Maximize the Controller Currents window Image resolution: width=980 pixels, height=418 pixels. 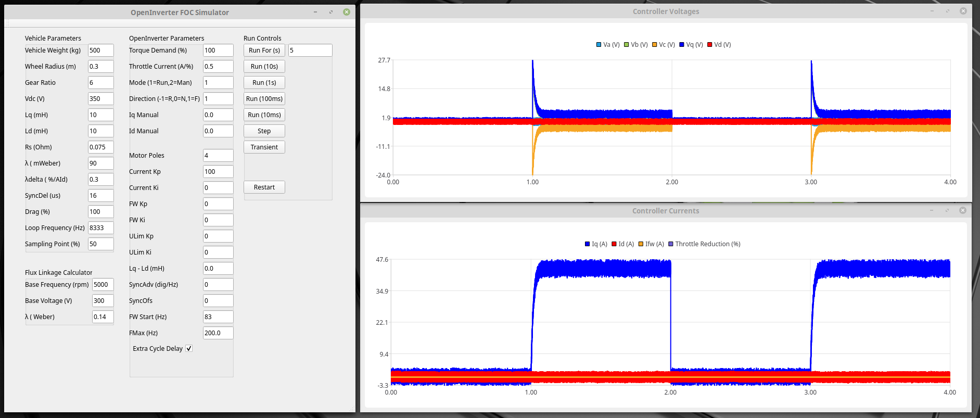pyautogui.click(x=947, y=210)
